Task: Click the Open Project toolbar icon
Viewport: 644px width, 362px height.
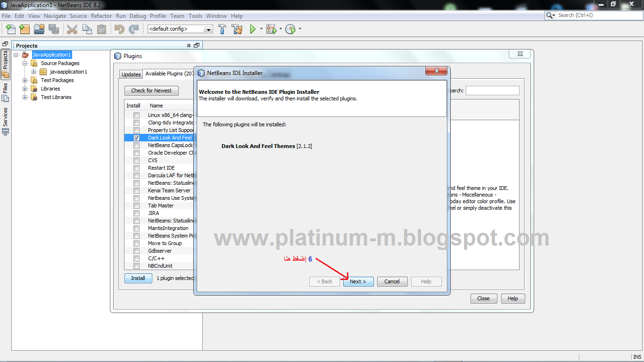Action: tap(39, 29)
